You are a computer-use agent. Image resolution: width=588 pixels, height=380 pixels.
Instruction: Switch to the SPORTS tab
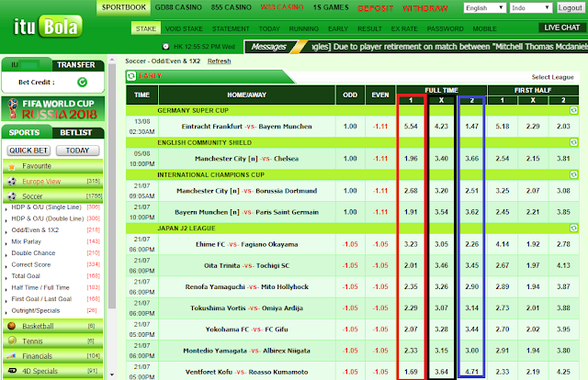25,132
